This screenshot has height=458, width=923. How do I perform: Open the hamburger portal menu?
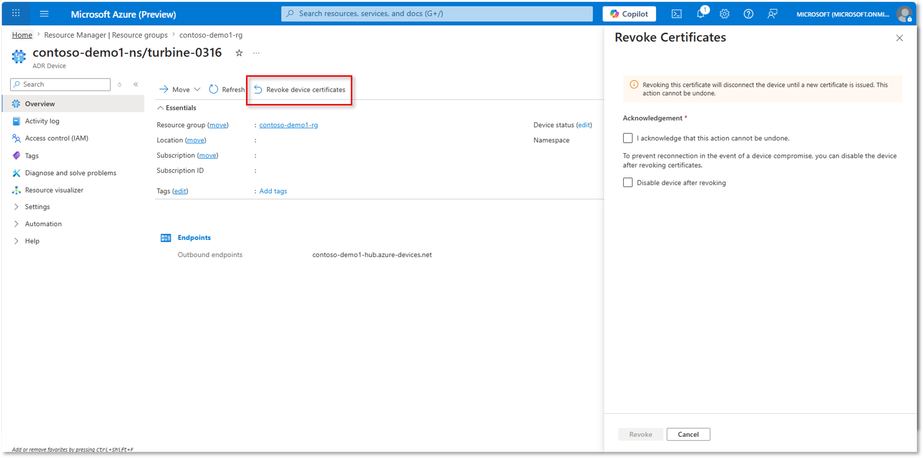click(x=44, y=14)
